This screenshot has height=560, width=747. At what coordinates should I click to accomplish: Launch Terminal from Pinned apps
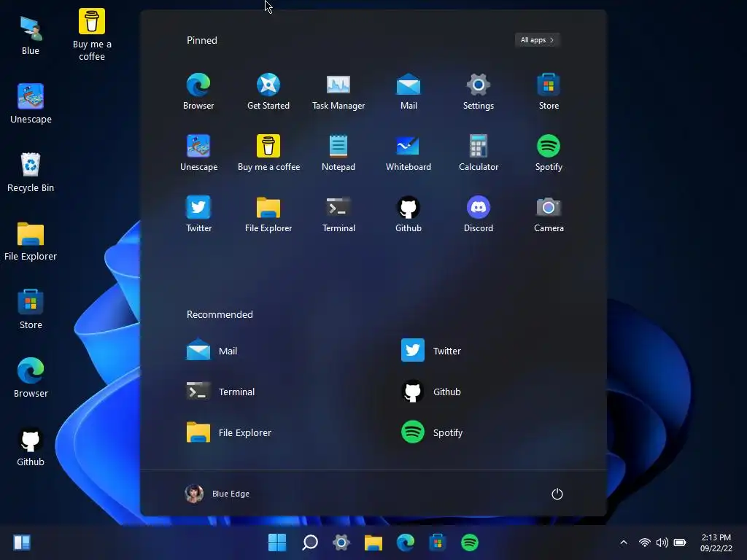pyautogui.click(x=338, y=214)
